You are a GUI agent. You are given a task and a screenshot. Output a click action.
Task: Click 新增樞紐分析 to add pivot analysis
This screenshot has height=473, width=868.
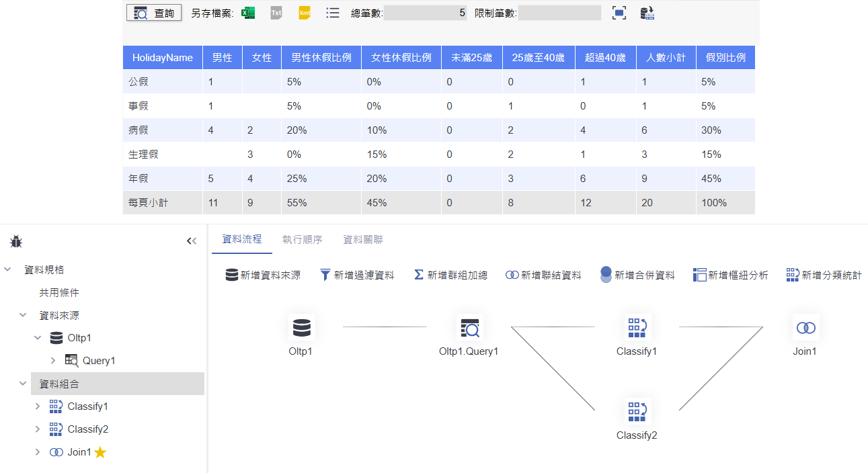coord(730,275)
